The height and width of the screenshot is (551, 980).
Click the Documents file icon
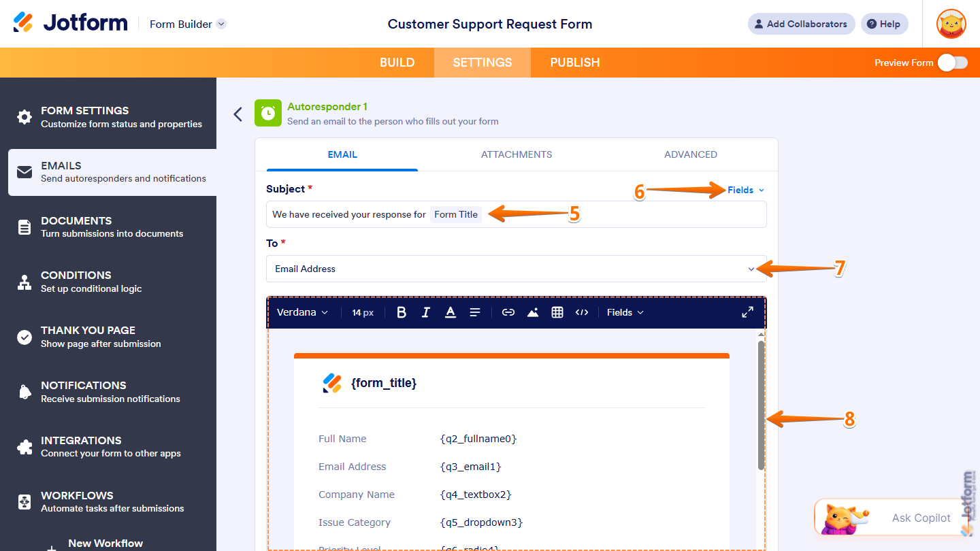coord(24,227)
